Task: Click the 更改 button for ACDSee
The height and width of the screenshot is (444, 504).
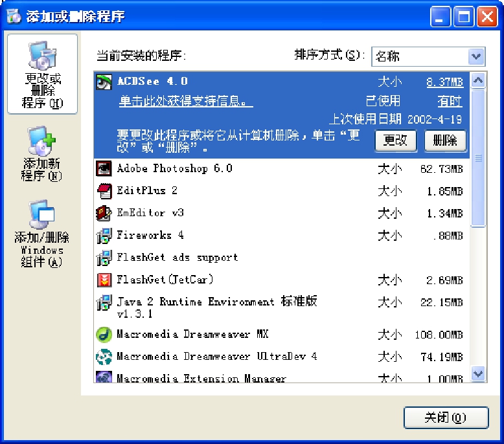Action: point(396,140)
